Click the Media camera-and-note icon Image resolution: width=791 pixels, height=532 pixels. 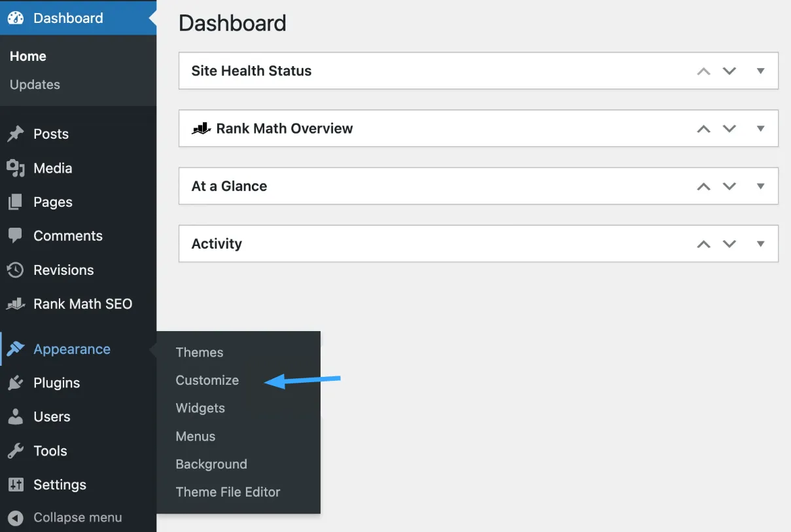coord(16,168)
